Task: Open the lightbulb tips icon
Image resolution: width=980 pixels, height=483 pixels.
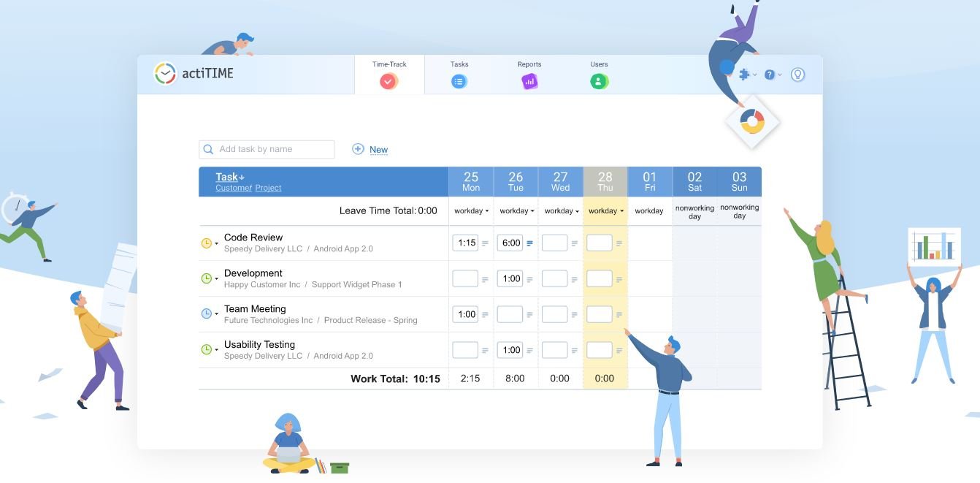Action: pos(797,75)
